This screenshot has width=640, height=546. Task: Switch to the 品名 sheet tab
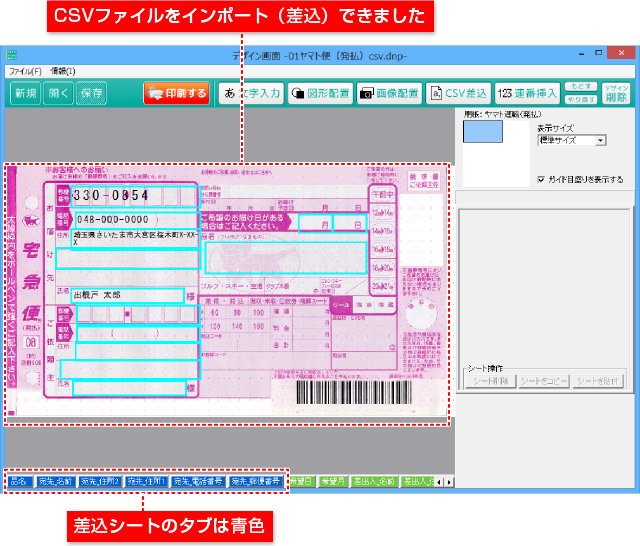tap(20, 482)
